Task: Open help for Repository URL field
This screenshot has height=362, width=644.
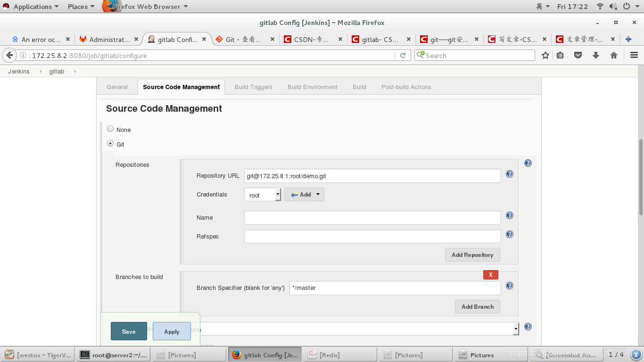Action: click(510, 174)
